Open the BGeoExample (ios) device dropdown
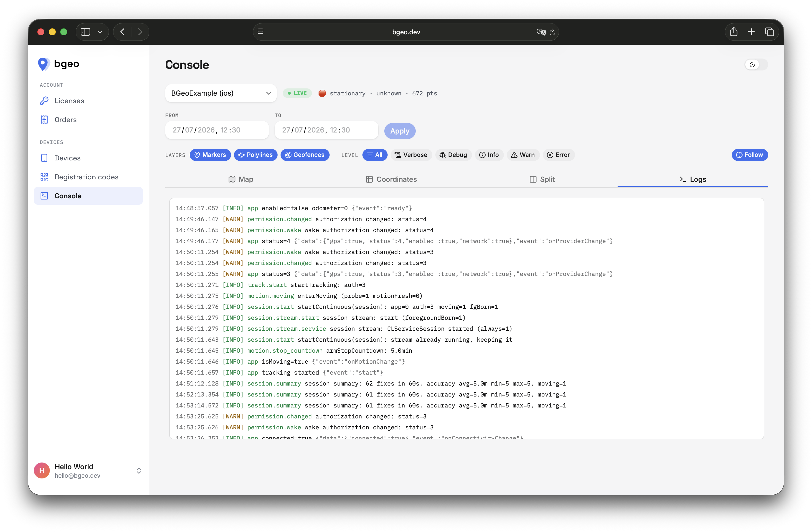The height and width of the screenshot is (532, 812). point(221,93)
